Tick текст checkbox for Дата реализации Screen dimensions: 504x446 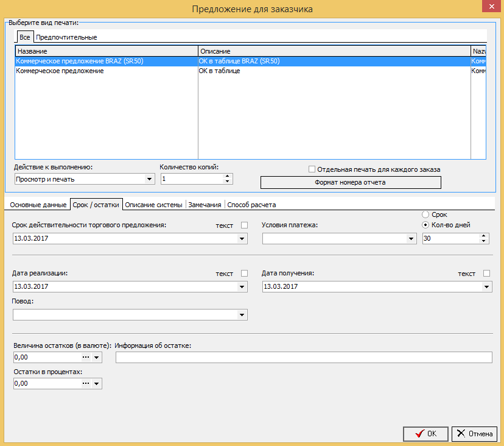(244, 274)
